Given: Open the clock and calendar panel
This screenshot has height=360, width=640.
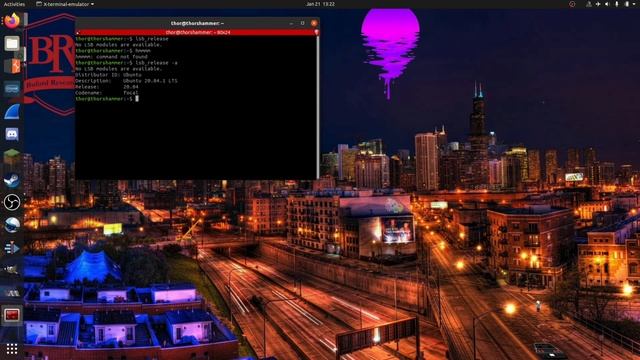Looking at the screenshot, I should [x=320, y=4].
